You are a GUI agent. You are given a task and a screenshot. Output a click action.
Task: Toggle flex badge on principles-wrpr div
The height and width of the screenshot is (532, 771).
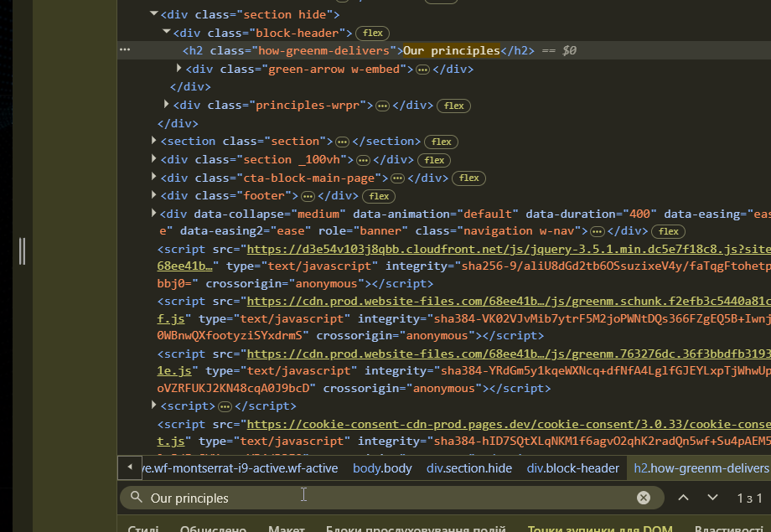(x=453, y=106)
